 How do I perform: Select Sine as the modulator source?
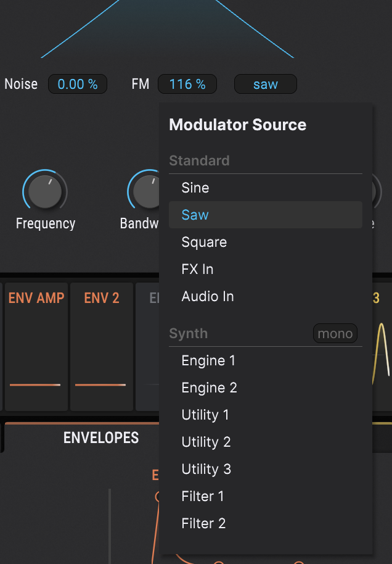point(194,188)
